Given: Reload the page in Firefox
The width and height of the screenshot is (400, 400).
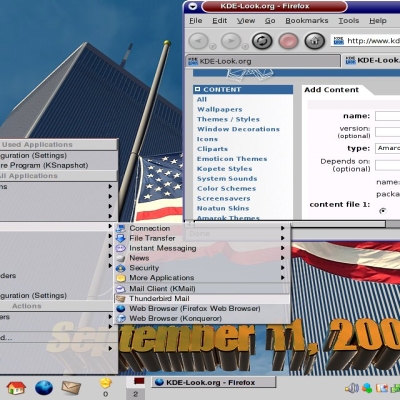Looking at the screenshot, I should [262, 41].
